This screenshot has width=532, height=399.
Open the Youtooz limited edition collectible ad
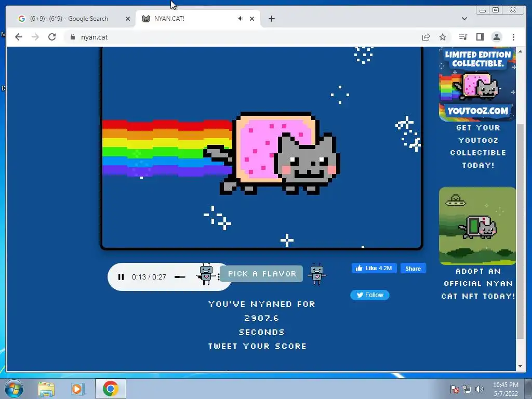477,84
